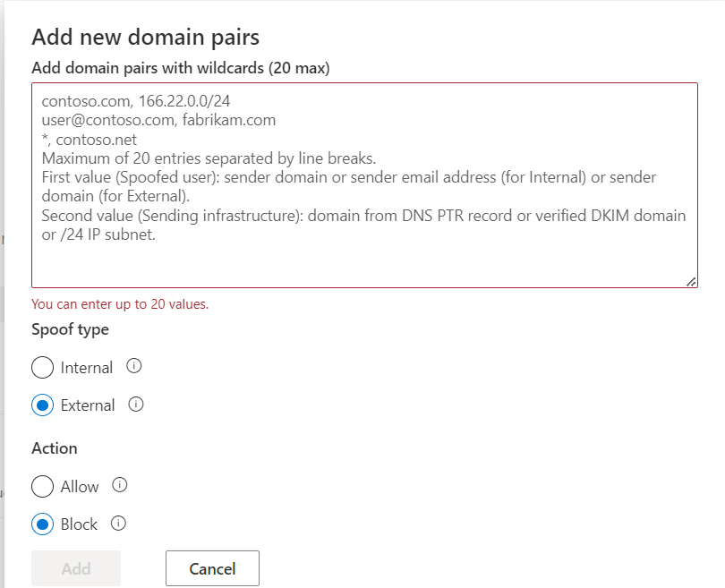Screen dimensions: 725x588
Task: Open the info tooltip icon for Allow
Action: [120, 485]
